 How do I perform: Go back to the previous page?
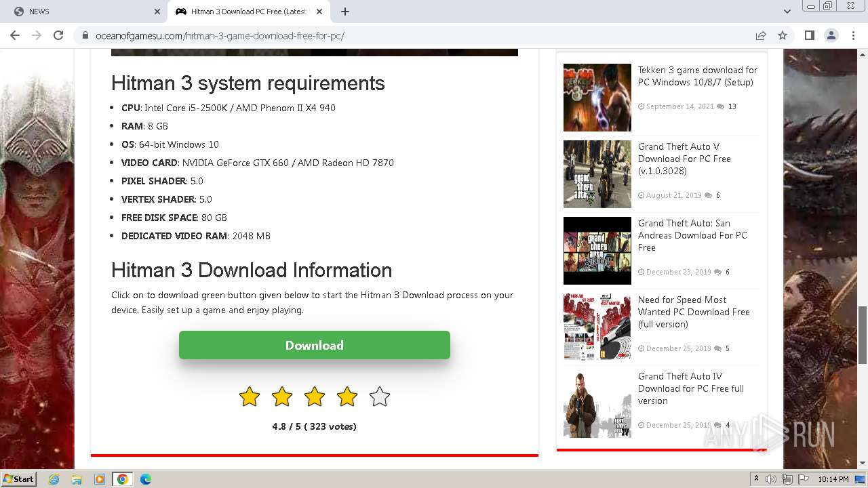click(x=15, y=35)
